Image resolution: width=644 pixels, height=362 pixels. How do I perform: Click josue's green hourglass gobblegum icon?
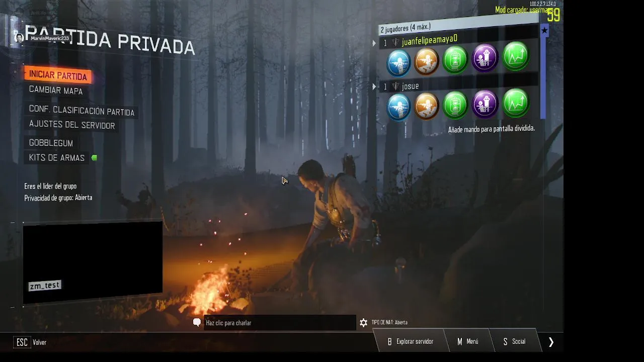pos(456,105)
